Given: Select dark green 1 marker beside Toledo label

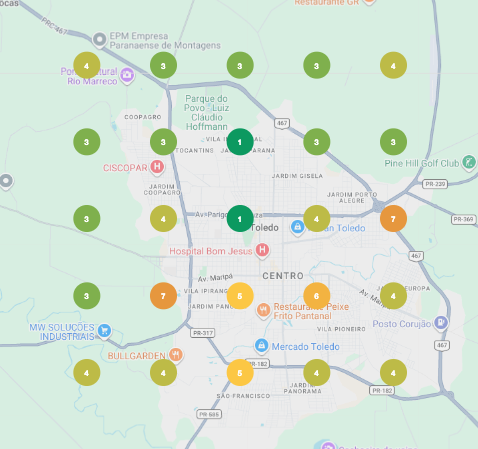Looking at the screenshot, I should 240,219.
